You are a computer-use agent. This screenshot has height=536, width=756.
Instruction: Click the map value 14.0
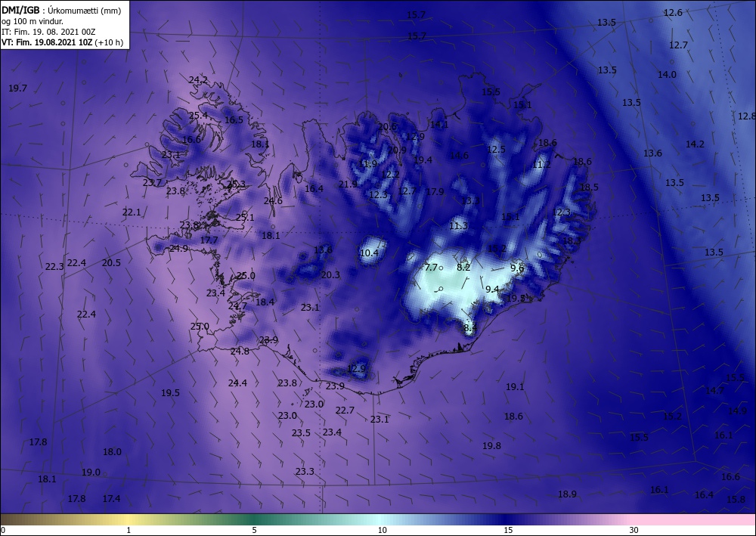668,74
